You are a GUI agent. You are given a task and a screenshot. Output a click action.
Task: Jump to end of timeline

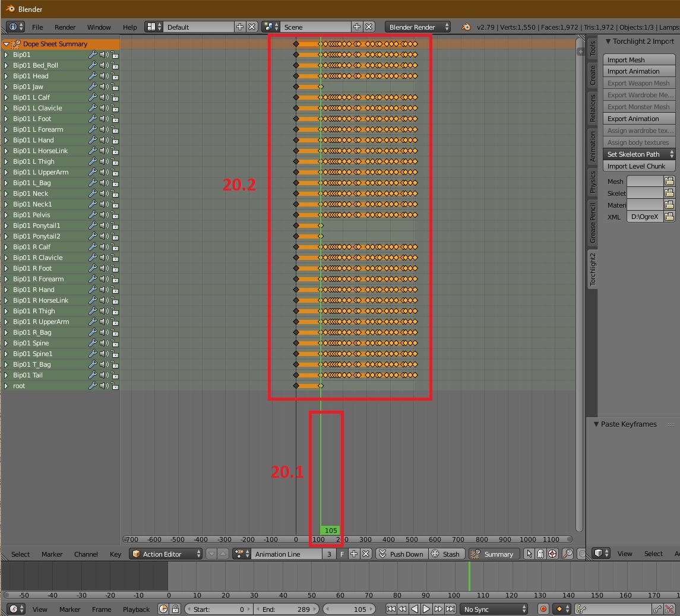(451, 609)
